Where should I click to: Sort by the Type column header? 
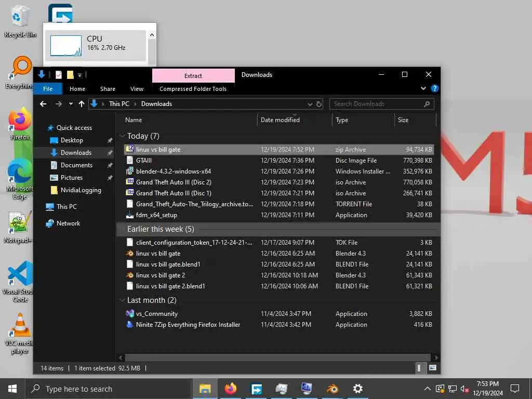coord(363,120)
